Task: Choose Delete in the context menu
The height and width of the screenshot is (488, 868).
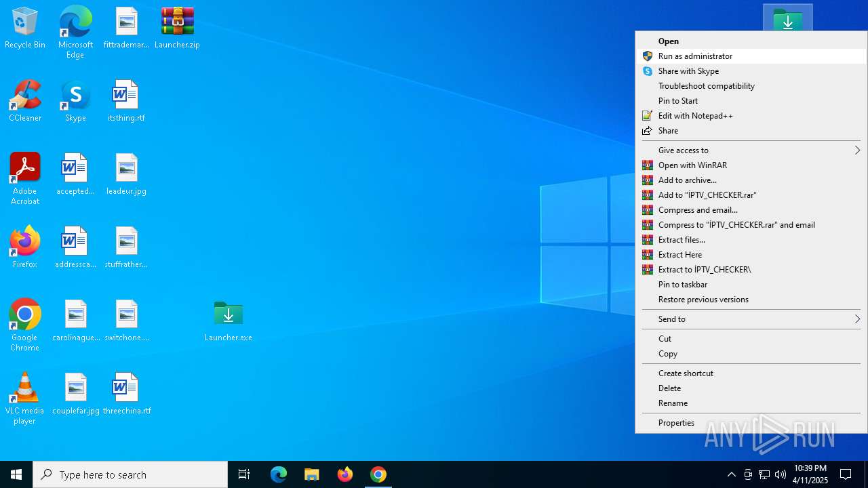Action: point(751,388)
